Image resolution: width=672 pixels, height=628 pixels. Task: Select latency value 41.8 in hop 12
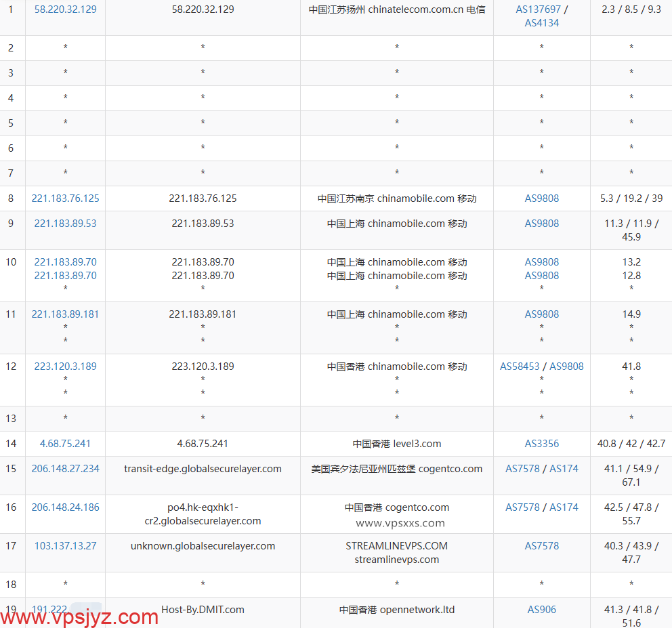point(631,367)
